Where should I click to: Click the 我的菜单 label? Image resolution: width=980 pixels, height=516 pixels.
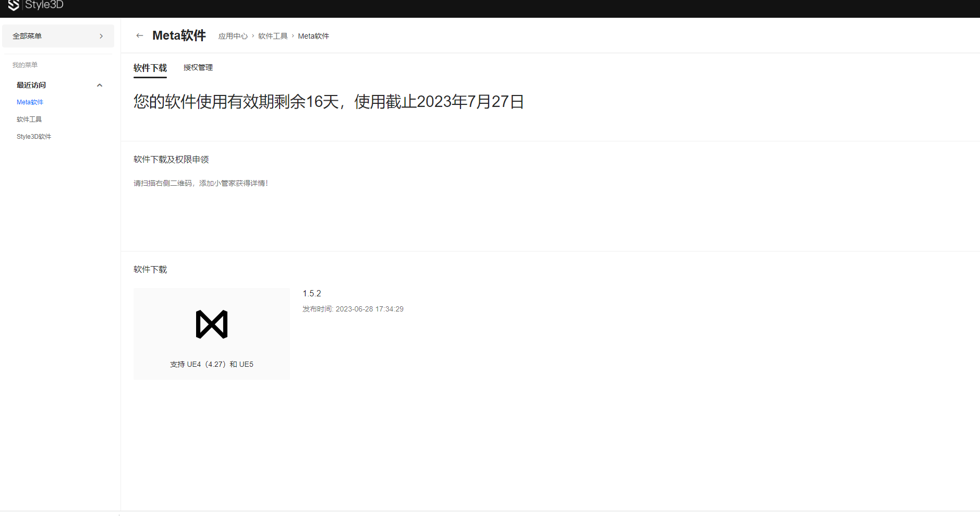25,65
